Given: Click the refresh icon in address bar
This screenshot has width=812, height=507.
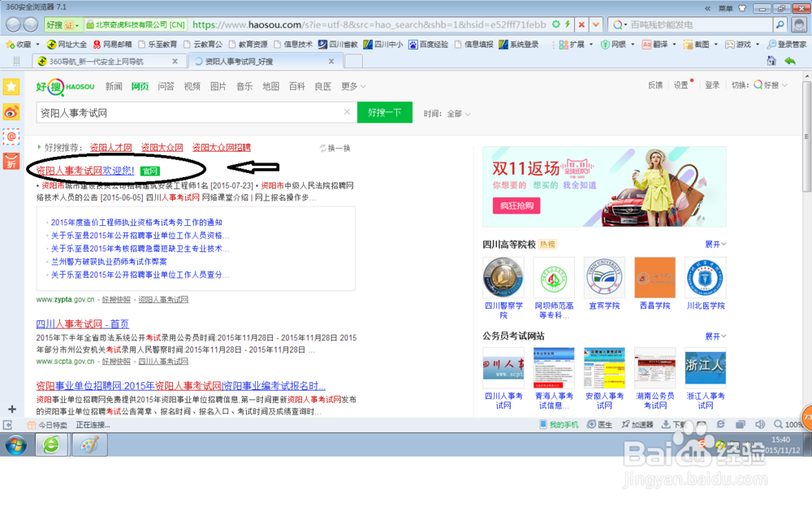Looking at the screenshot, I should (555, 24).
